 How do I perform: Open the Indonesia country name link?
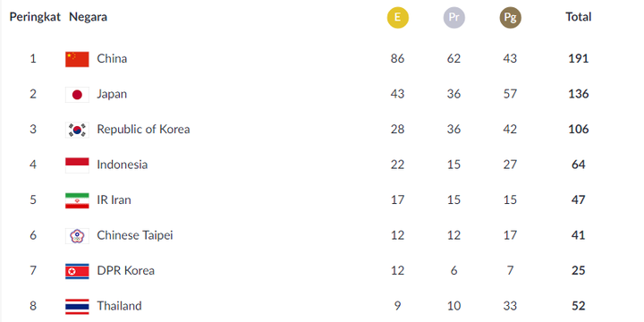tap(122, 165)
